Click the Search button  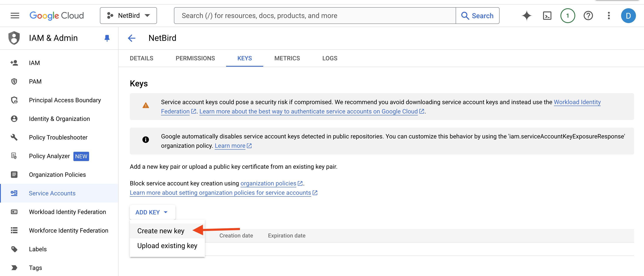(x=477, y=15)
